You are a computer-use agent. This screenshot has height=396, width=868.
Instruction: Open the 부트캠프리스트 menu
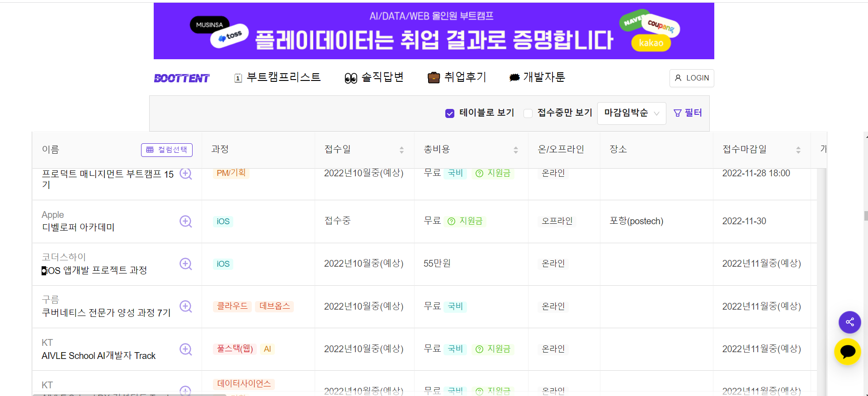[x=277, y=77]
